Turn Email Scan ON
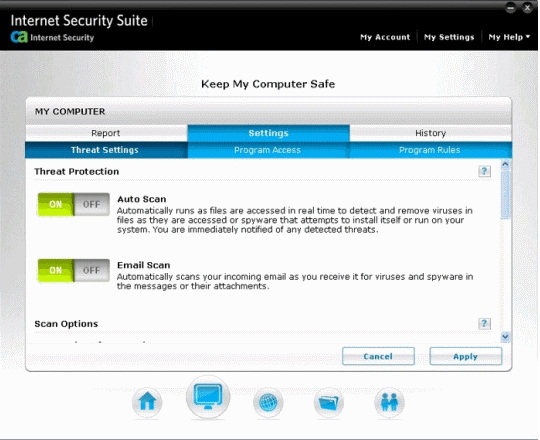 [x=55, y=271]
